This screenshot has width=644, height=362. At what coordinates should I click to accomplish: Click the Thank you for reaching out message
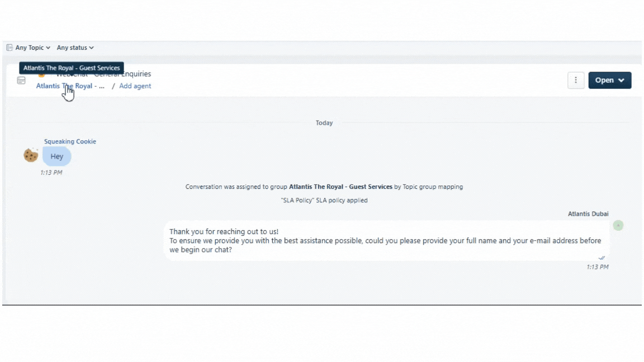[386, 241]
